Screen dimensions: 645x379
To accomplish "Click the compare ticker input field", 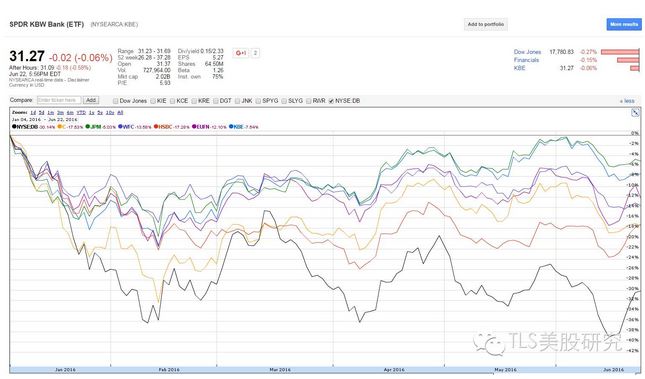I will pos(59,100).
